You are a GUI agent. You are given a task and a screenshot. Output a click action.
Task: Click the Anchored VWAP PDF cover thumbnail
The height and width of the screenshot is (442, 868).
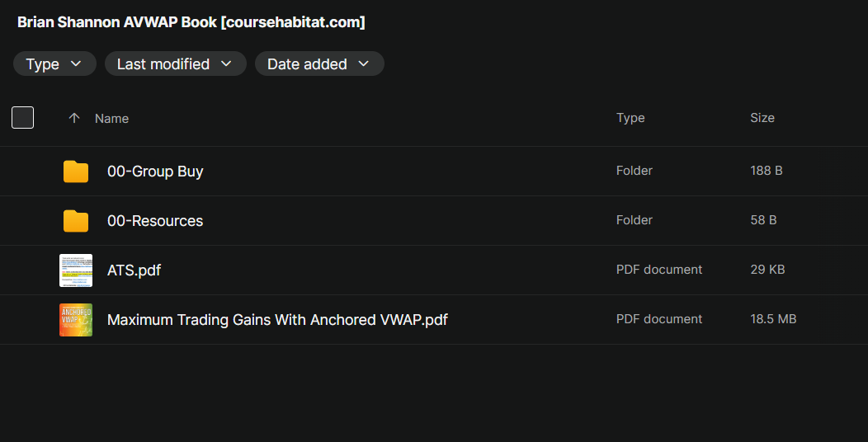click(76, 320)
